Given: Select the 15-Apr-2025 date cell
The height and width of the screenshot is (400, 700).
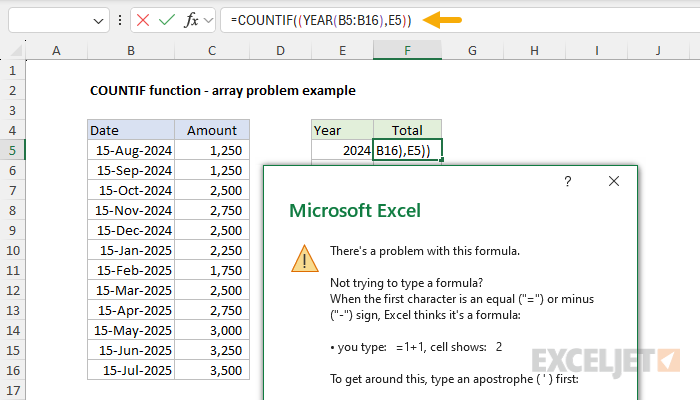Looking at the screenshot, I should (131, 310).
